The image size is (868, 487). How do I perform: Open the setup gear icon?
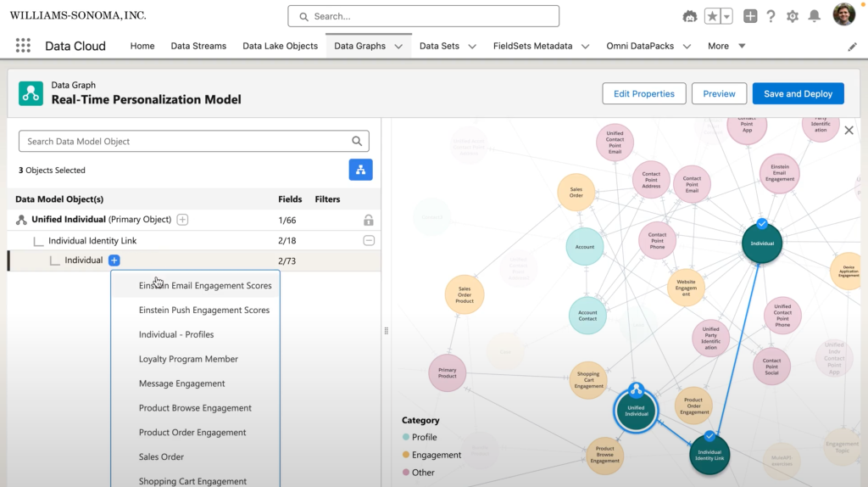pyautogui.click(x=793, y=16)
